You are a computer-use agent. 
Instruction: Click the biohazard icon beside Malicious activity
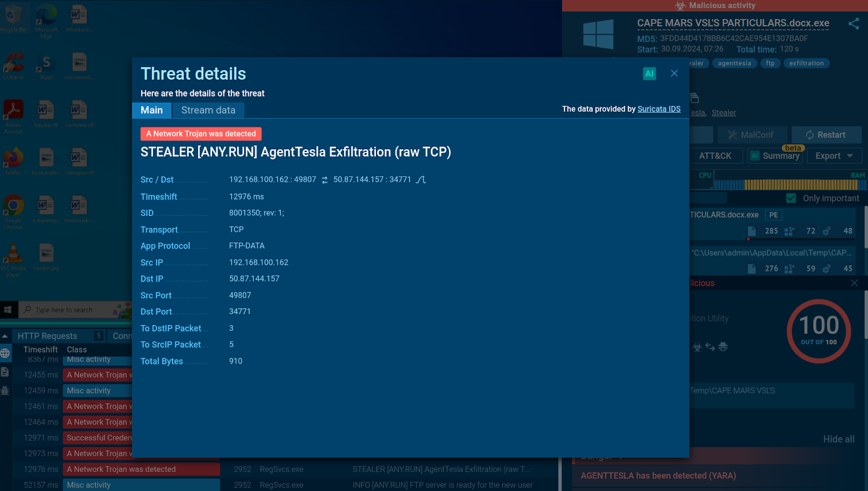pyautogui.click(x=680, y=5)
